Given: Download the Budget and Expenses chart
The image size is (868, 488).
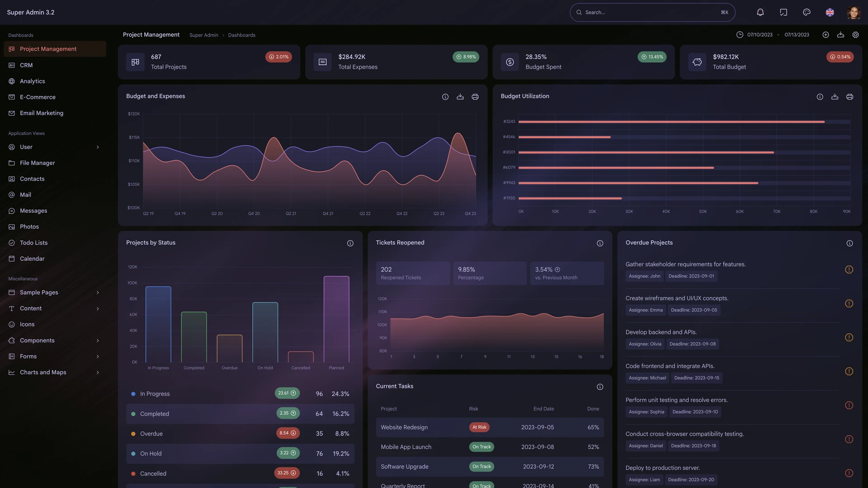Looking at the screenshot, I should (460, 97).
